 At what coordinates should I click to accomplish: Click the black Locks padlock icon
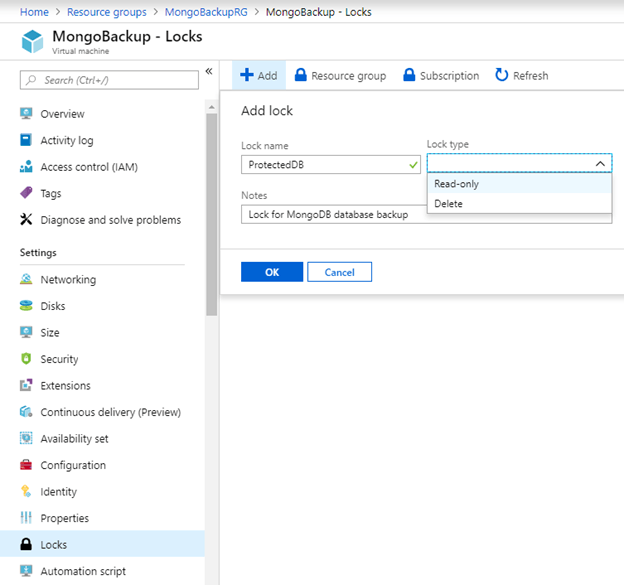26,544
